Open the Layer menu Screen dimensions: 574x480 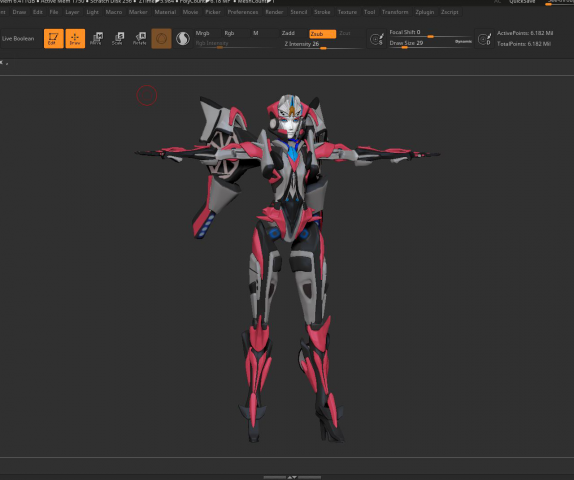pos(72,12)
